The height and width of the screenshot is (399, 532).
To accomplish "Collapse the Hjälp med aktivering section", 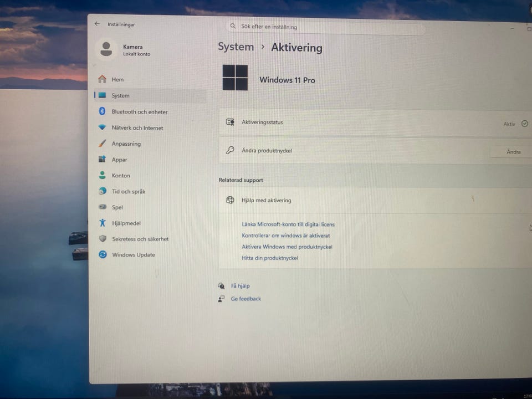I will [x=375, y=200].
